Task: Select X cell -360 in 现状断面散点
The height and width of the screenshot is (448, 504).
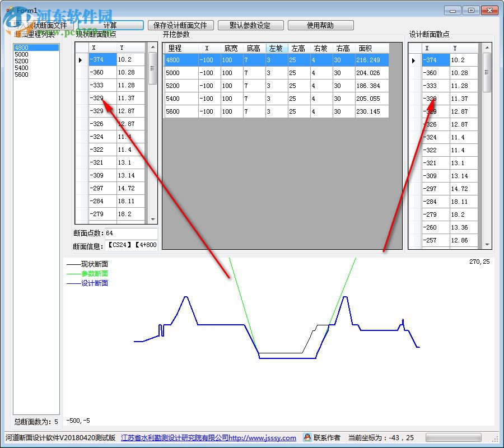Action: coord(102,73)
